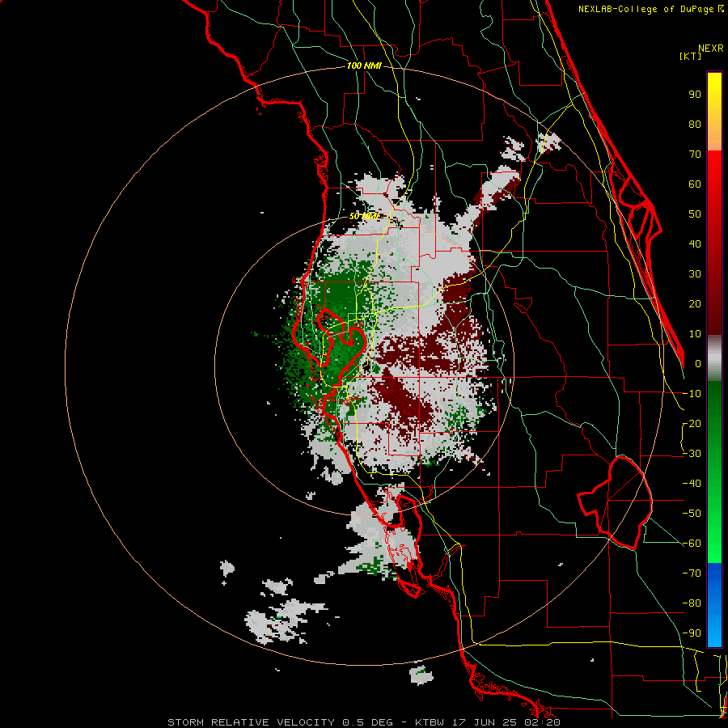Click the -70 knot scale label
This screenshot has width=728, height=728.
692,574
